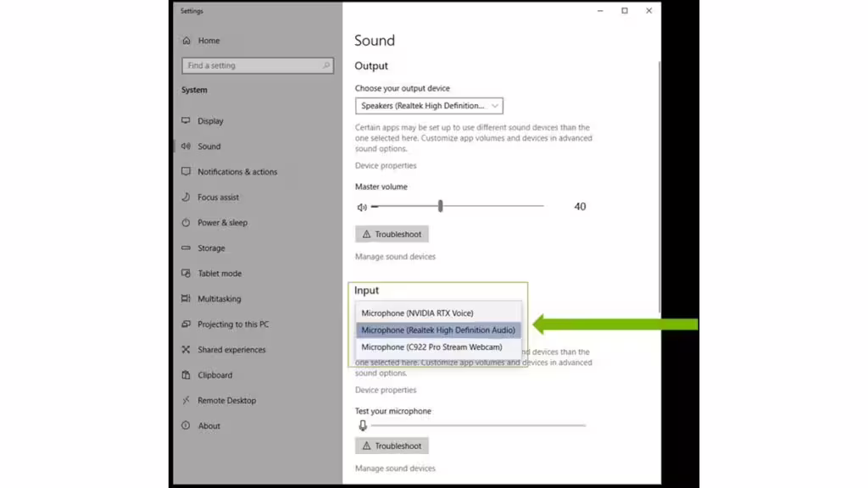Viewport: 868px width, 488px height.
Task: Pick Microphone (C922 Pro Stream Webcam)
Action: click(431, 347)
